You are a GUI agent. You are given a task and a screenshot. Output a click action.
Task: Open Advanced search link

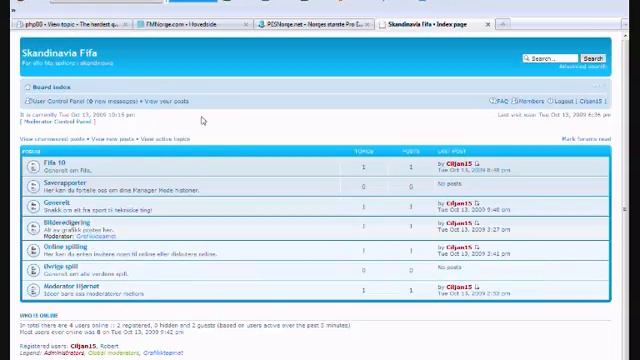point(582,67)
